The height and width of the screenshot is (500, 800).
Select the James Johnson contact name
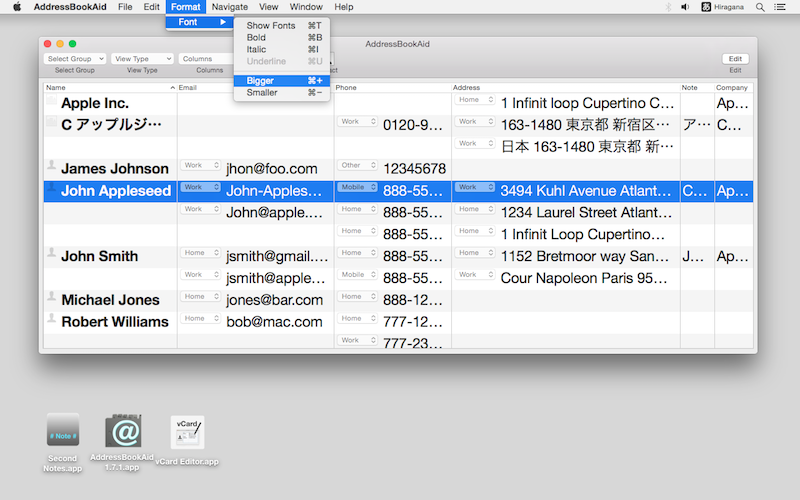coord(115,169)
